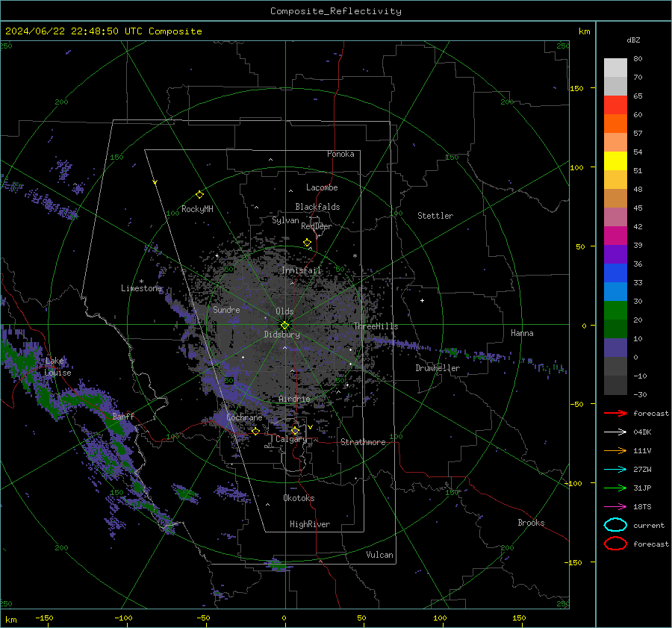The width and height of the screenshot is (672, 628).
Task: Click the Blackfalds town label
Action: 317,207
